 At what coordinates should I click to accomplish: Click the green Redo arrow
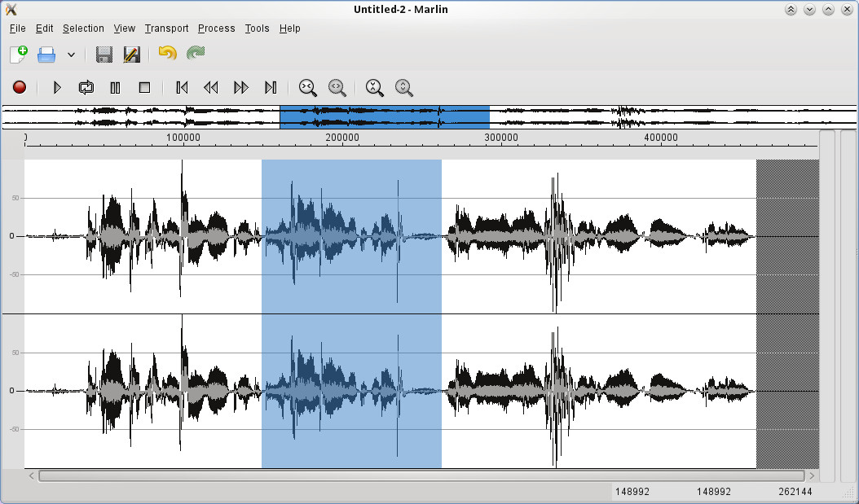pyautogui.click(x=196, y=54)
